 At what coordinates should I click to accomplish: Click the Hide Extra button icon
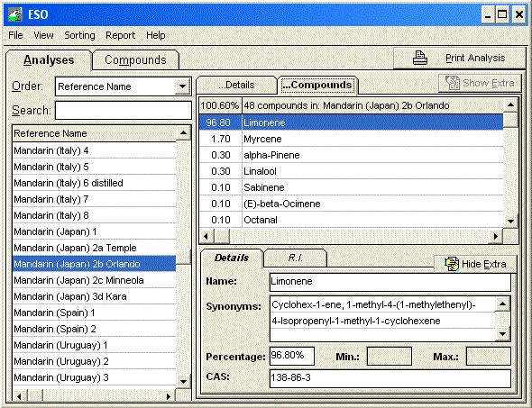452,264
